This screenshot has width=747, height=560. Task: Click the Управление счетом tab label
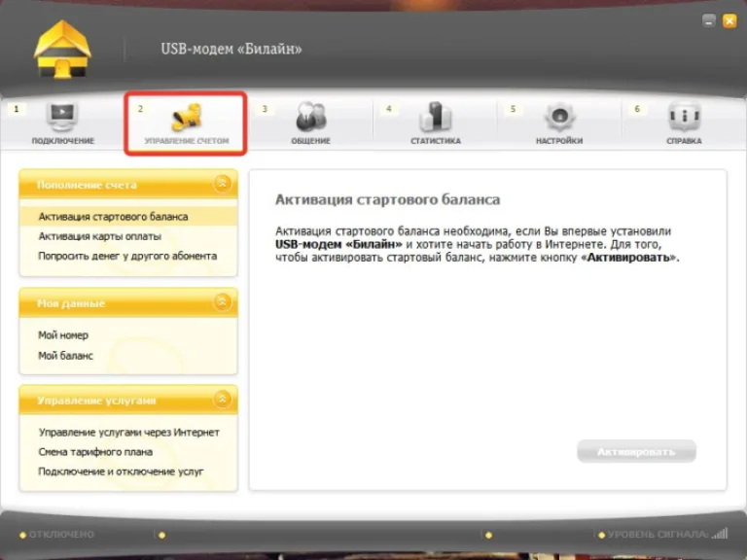tap(187, 141)
